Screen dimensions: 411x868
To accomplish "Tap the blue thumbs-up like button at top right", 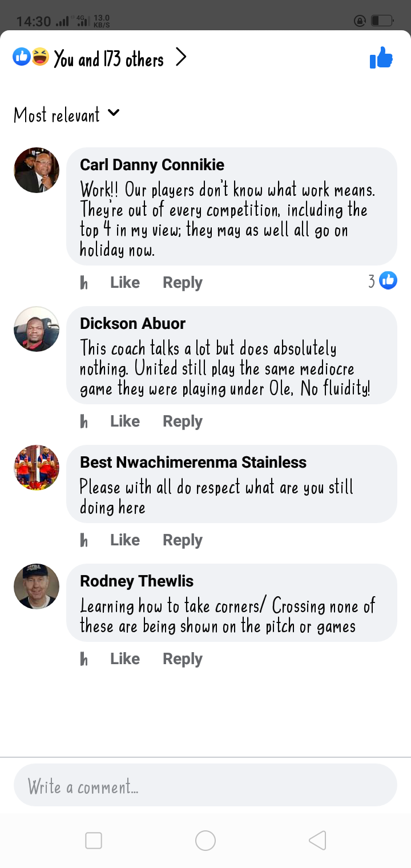I will (381, 58).
